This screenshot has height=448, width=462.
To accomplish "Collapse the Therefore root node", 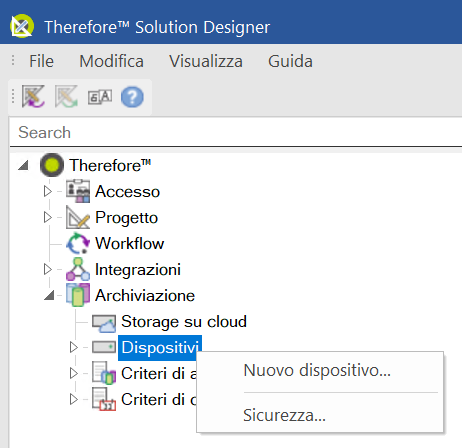I will (x=23, y=165).
